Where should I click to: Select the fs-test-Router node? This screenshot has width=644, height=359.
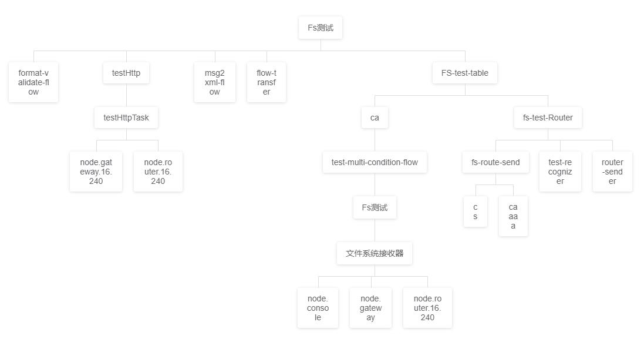[x=548, y=118]
